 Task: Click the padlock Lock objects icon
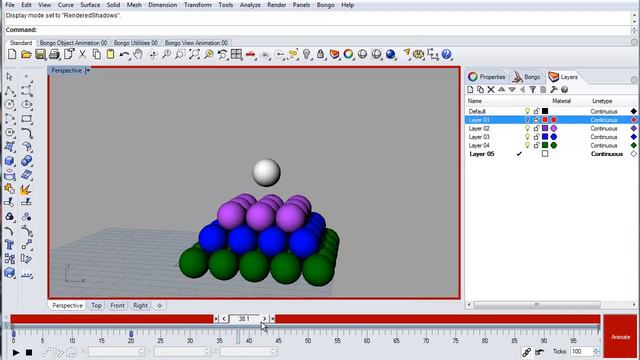[320, 54]
